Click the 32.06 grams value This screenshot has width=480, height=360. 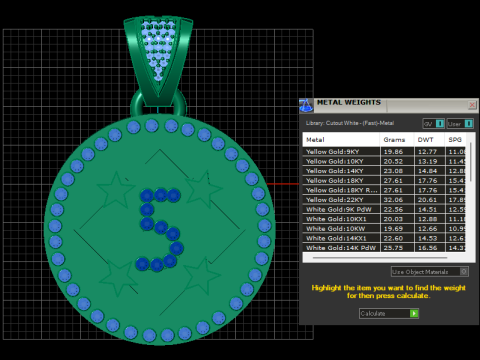pos(393,200)
